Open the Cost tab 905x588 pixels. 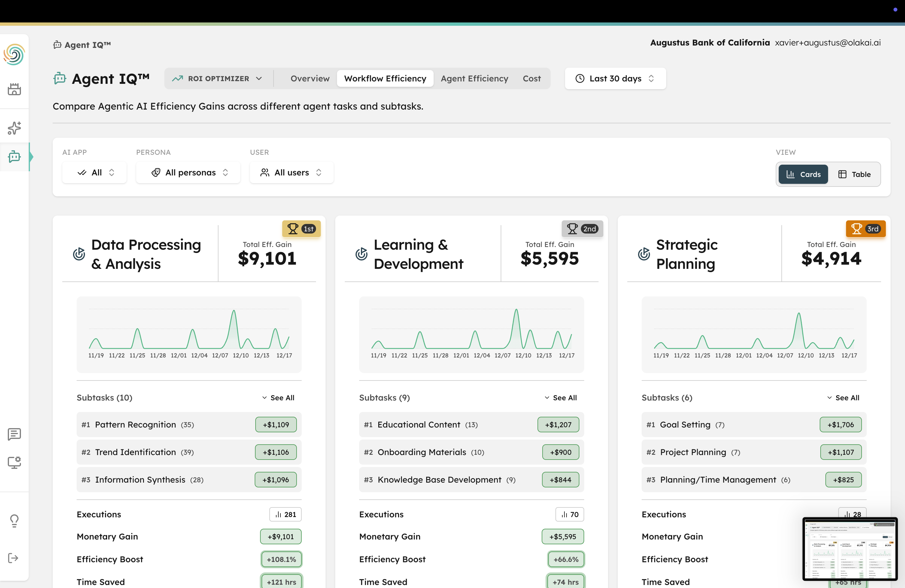tap(532, 78)
